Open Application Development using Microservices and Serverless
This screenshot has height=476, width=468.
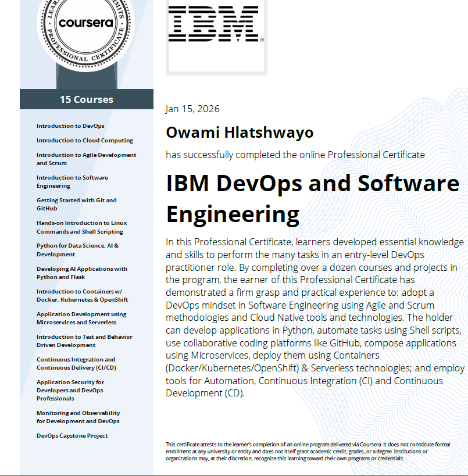[81, 318]
